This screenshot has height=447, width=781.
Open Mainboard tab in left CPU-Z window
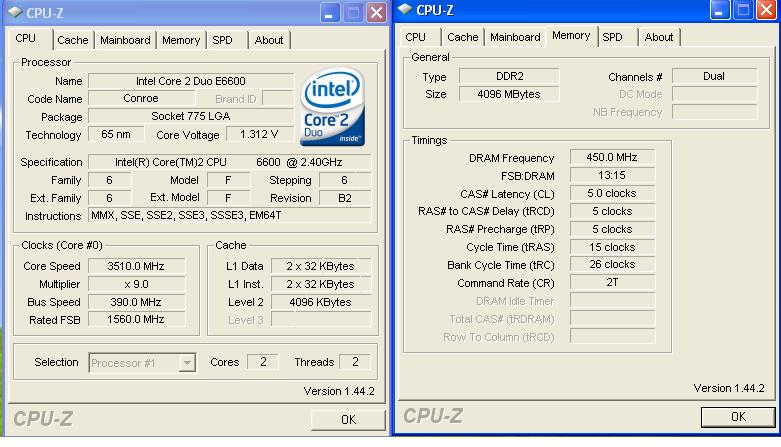click(x=125, y=40)
